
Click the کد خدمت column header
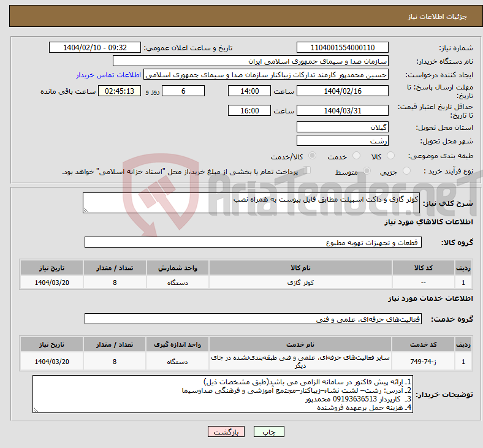click(424, 344)
